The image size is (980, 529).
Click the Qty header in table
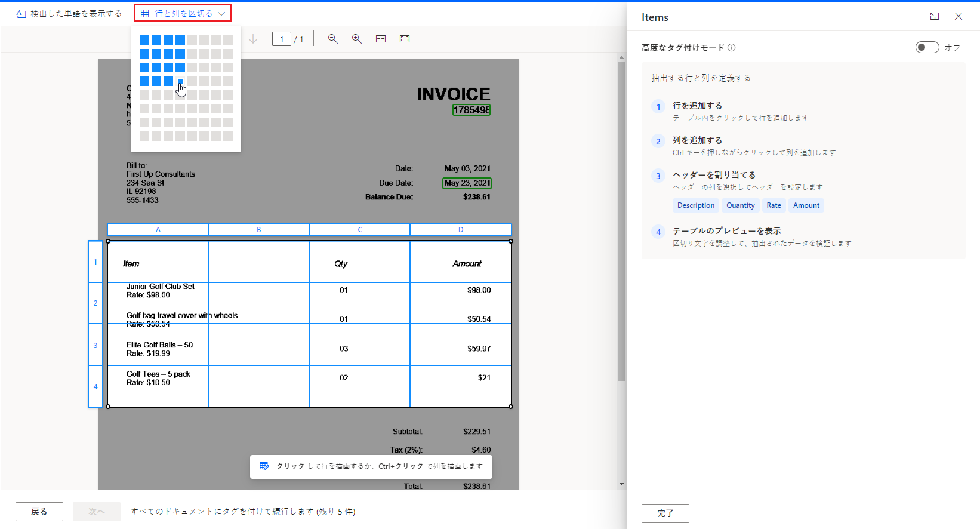tap(341, 264)
